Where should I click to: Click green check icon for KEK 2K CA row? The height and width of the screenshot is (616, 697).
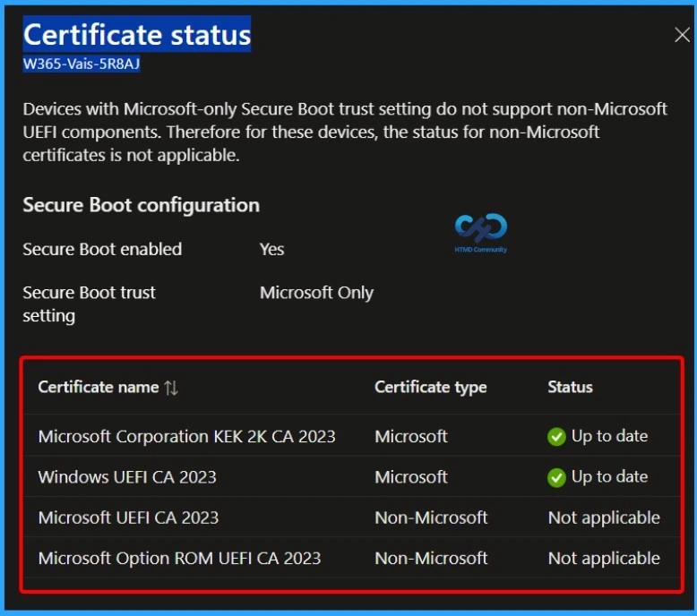(x=556, y=437)
